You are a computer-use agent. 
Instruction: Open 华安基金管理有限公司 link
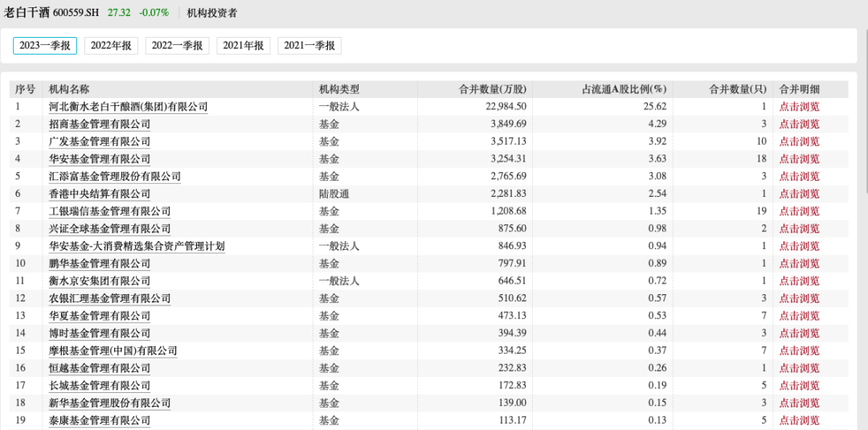[x=100, y=159]
